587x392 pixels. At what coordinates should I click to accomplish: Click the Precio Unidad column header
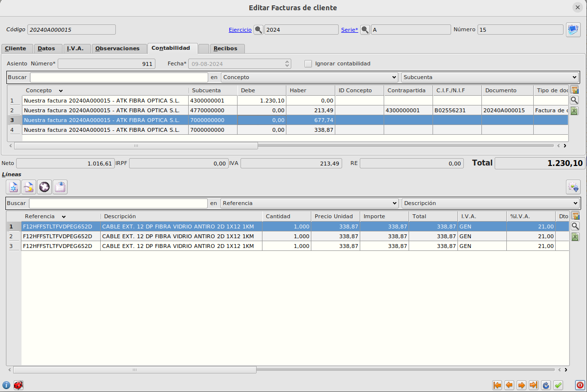click(x=335, y=216)
